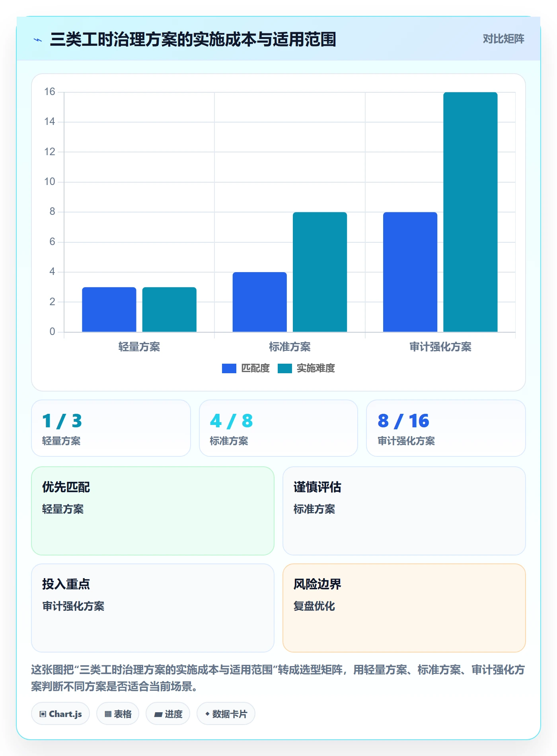Click the 数据卡片 tag chip
Image resolution: width=557 pixels, height=756 pixels.
[226, 714]
